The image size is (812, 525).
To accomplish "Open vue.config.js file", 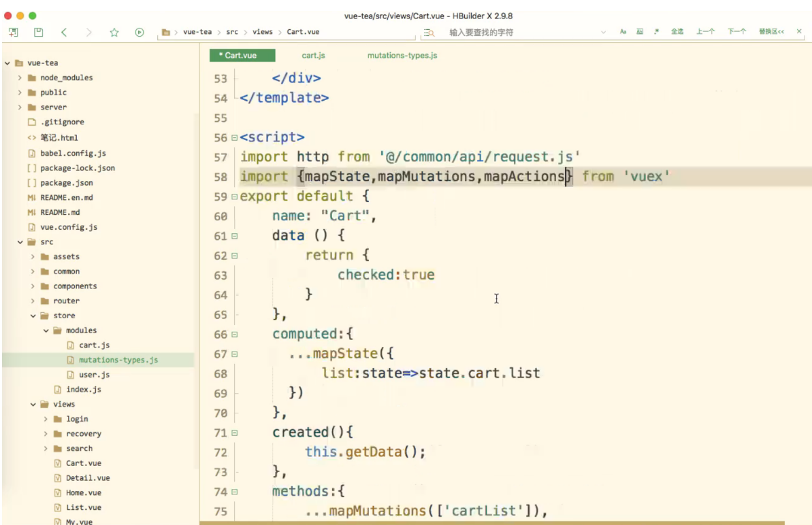I will pyautogui.click(x=69, y=227).
